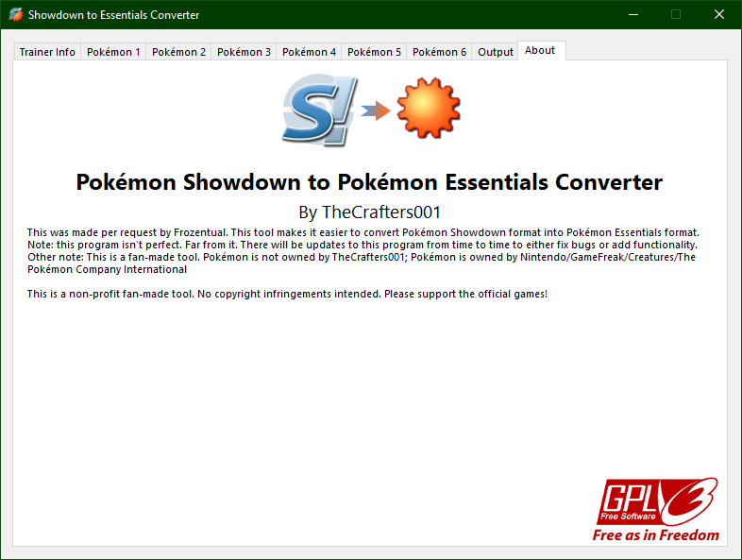Select the Pokémon 6 tab
742x560 pixels.
[x=439, y=52]
